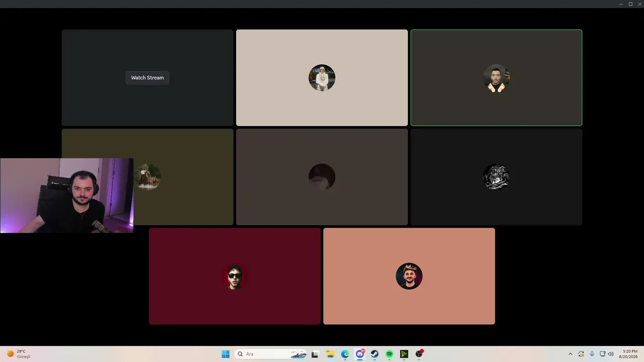Expand hidden system tray icons

570,354
